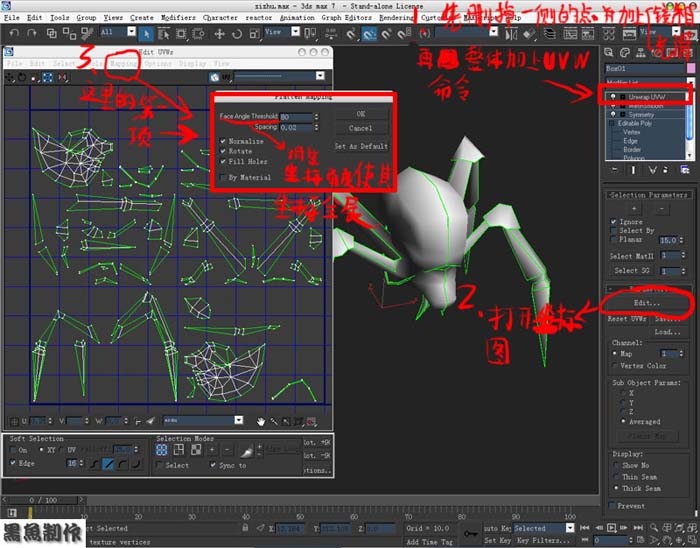This screenshot has height=548, width=700.
Task: Collapse the Editable Poly stack entry
Action: [612, 124]
